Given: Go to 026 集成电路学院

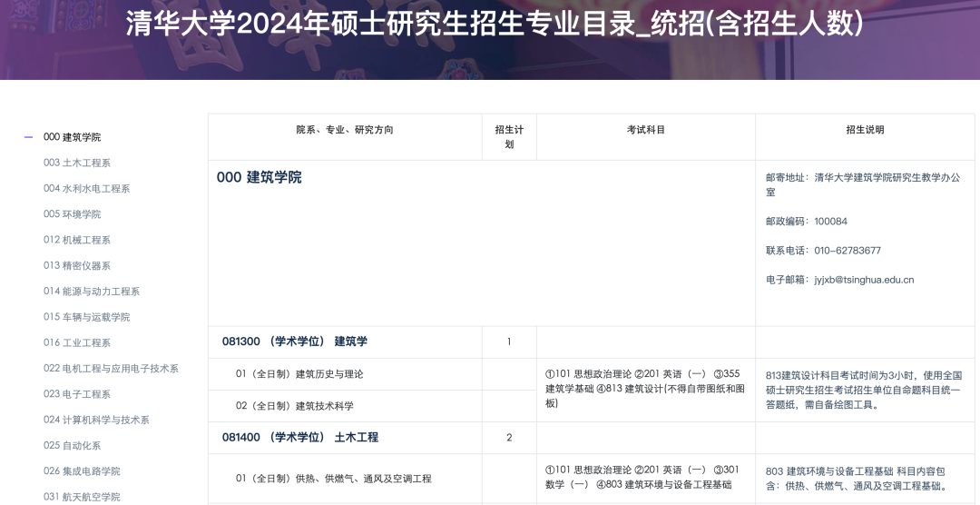Looking at the screenshot, I should point(82,470).
